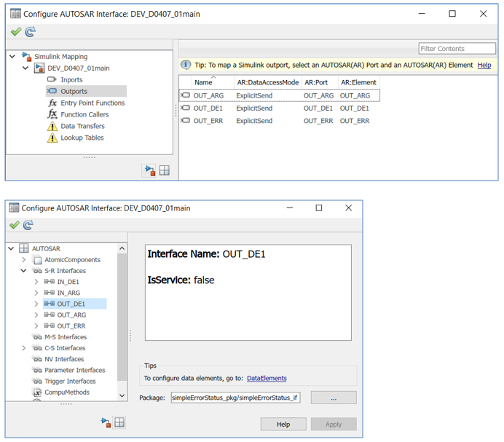Select Function Callers in the tree
Viewport: 504px width, 442px height.
coord(84,114)
